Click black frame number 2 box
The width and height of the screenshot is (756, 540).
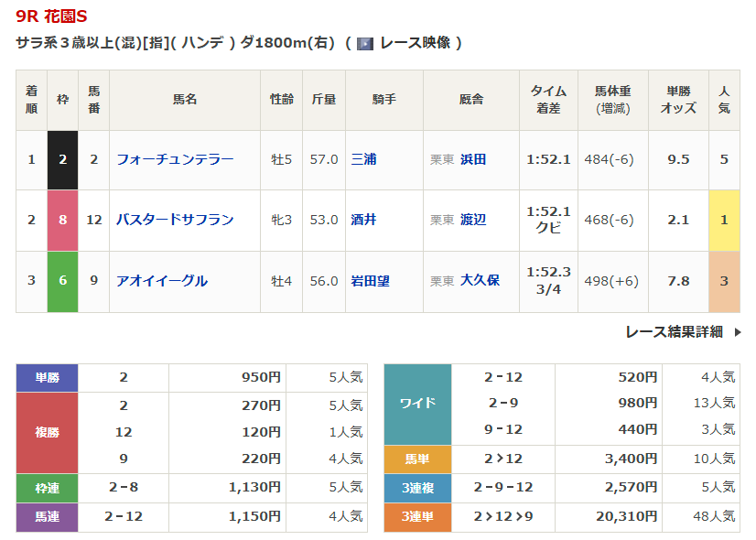click(63, 159)
